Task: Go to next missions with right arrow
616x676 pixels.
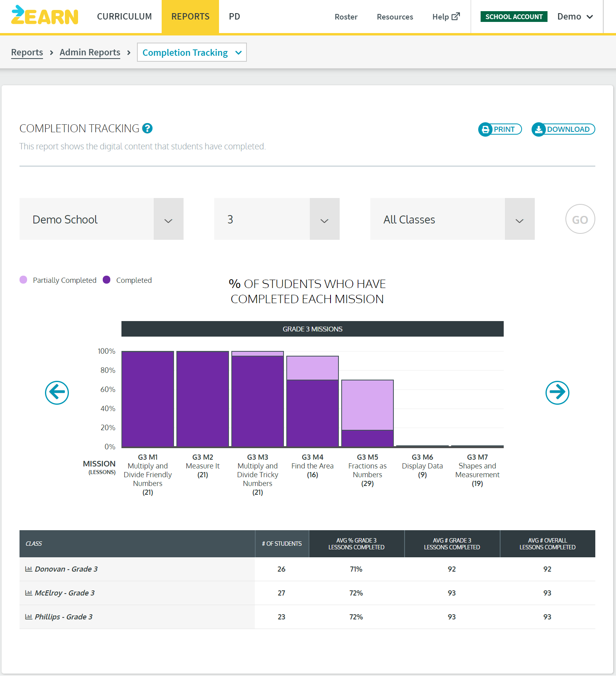Action: click(557, 393)
